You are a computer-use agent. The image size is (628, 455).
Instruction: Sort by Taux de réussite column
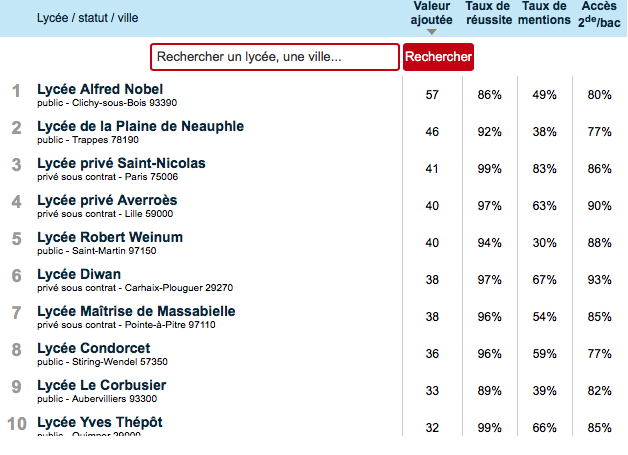click(x=489, y=13)
